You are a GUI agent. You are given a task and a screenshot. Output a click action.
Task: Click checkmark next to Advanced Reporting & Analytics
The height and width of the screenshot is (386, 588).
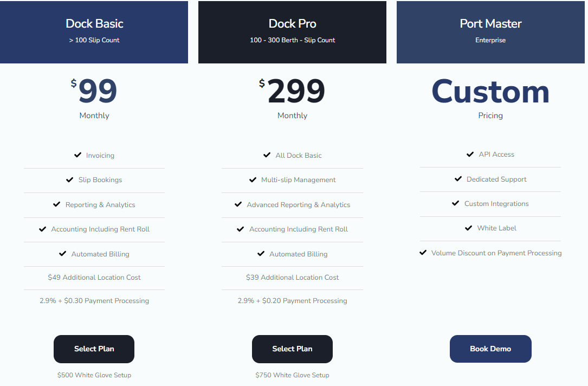238,204
